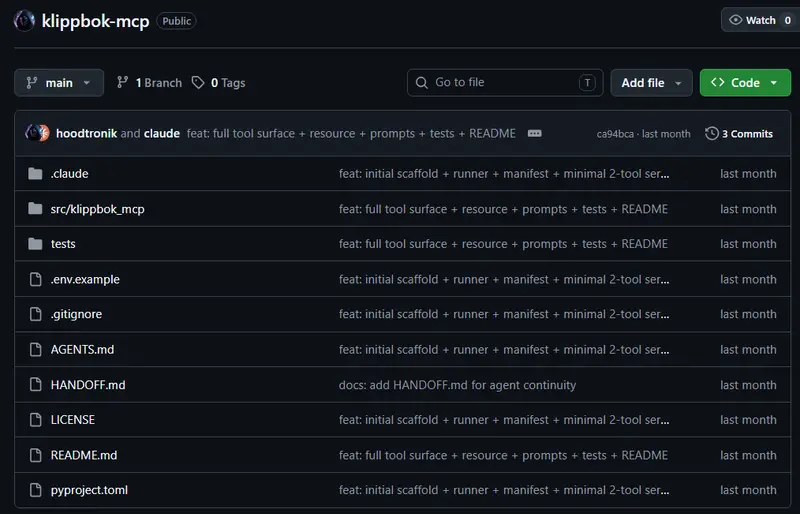
Task: Click the klippbok-mcp repository owner avatar
Action: click(x=24, y=21)
